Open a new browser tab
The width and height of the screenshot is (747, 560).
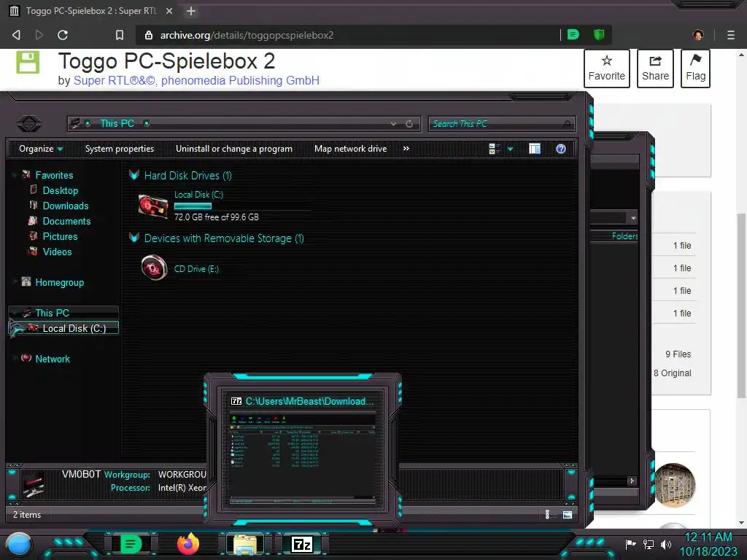(191, 11)
